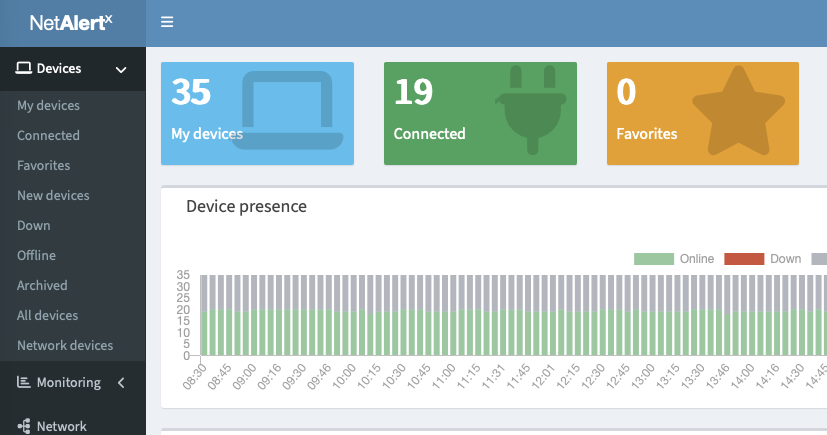The image size is (827, 435).
Task: Go to New devices in sidebar
Action: [53, 195]
